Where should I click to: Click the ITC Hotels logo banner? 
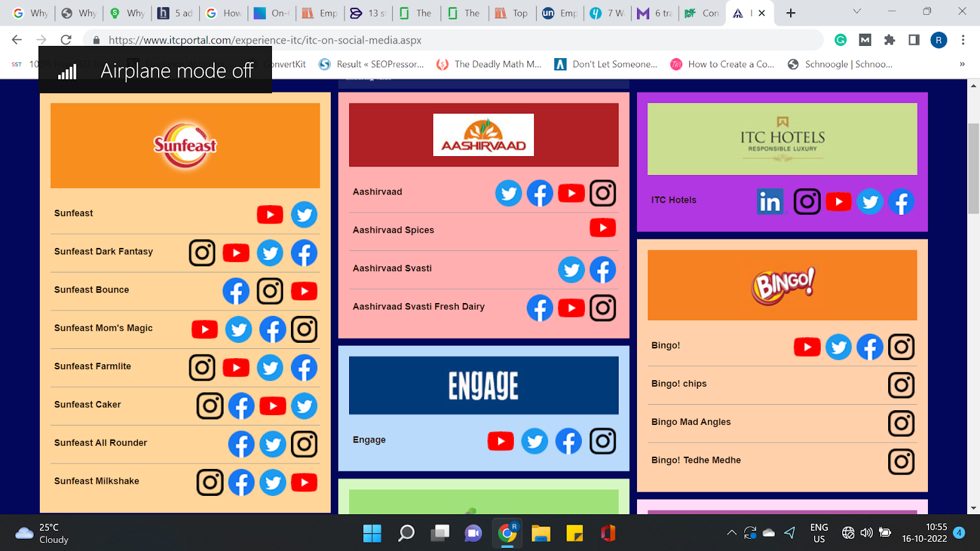pyautogui.click(x=782, y=139)
